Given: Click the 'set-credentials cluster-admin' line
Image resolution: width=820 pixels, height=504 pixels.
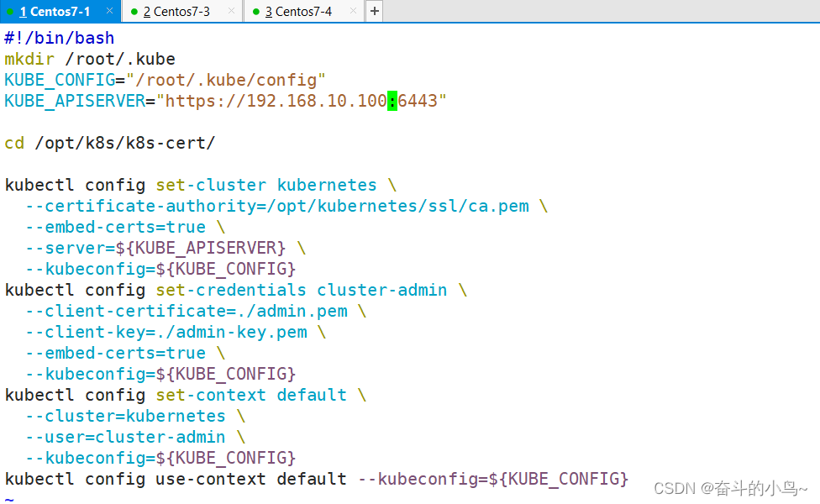Looking at the screenshot, I should click(236, 290).
